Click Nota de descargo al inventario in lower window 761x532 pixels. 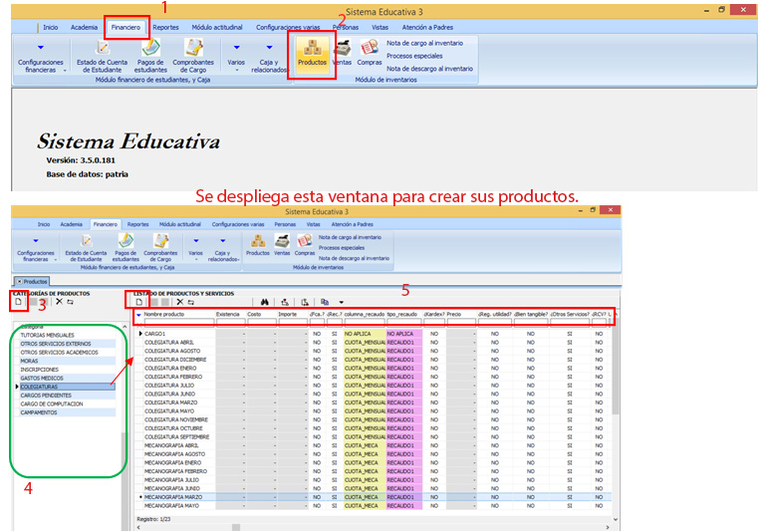click(x=354, y=258)
